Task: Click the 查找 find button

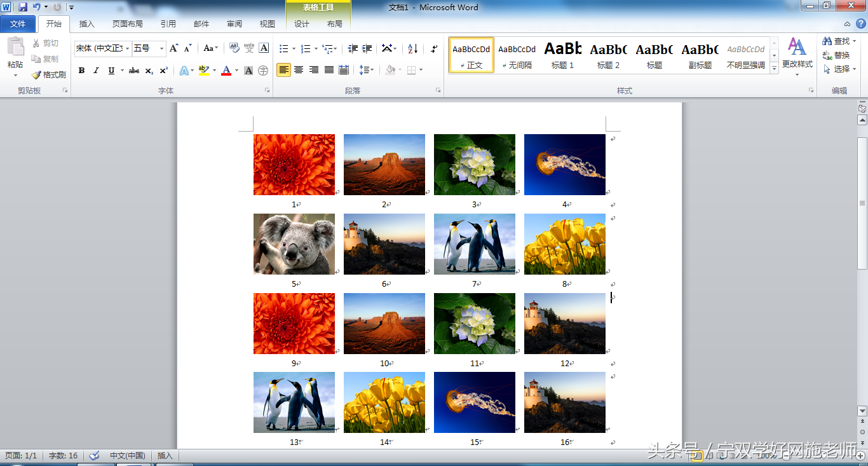Action: (x=839, y=41)
